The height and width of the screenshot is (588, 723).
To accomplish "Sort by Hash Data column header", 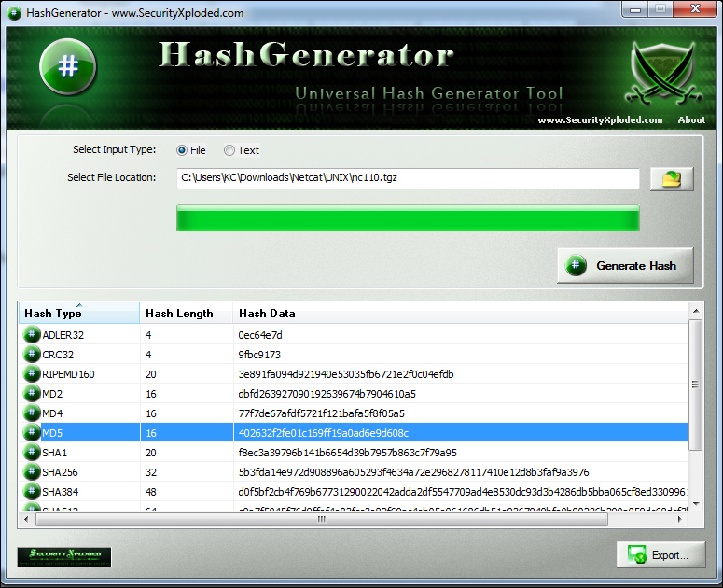I will coord(460,314).
